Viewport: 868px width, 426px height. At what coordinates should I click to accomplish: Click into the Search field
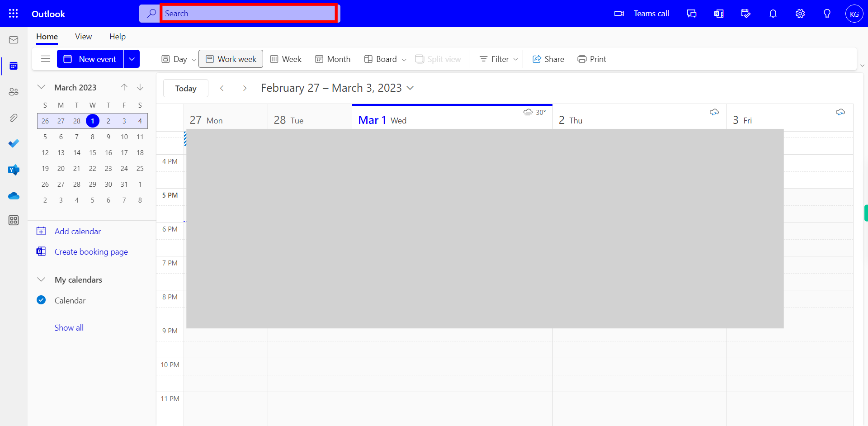[x=249, y=13]
